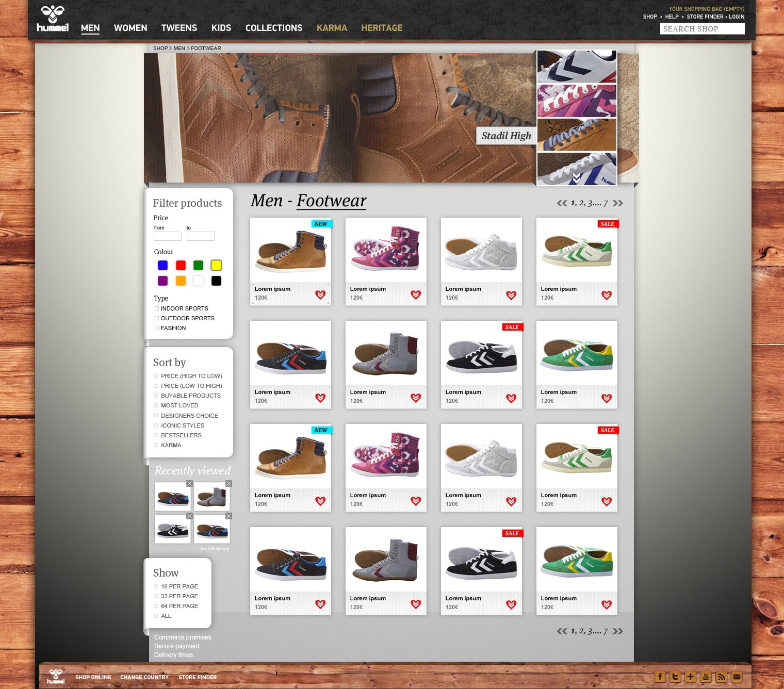The height and width of the screenshot is (689, 784).
Task: Click the hummel logo in the header
Action: 53,19
